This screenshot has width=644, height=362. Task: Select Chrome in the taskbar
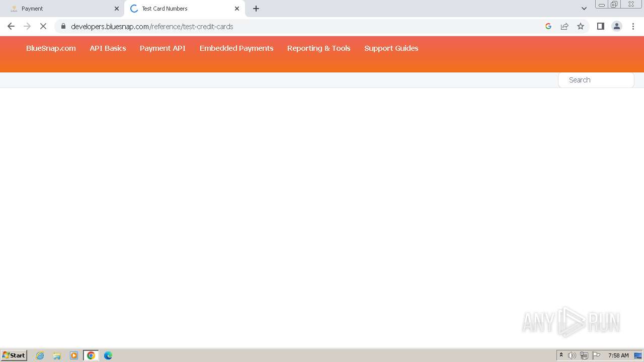pos(91,355)
